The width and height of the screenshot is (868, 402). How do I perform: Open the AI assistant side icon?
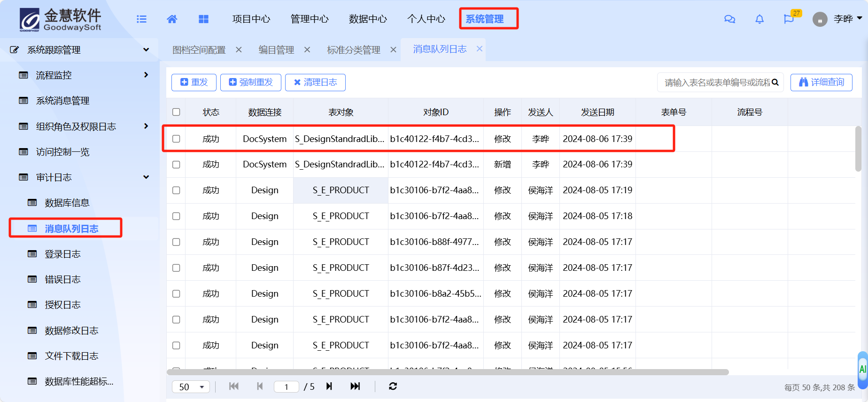862,370
